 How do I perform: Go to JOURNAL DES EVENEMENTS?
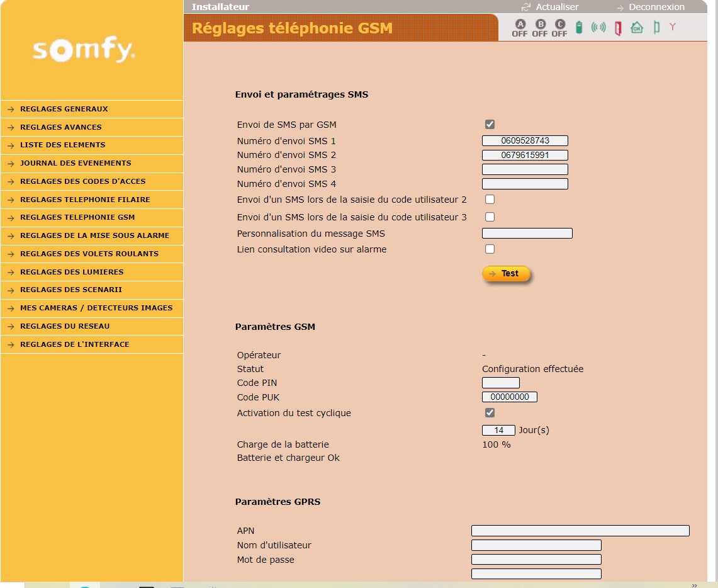[76, 163]
